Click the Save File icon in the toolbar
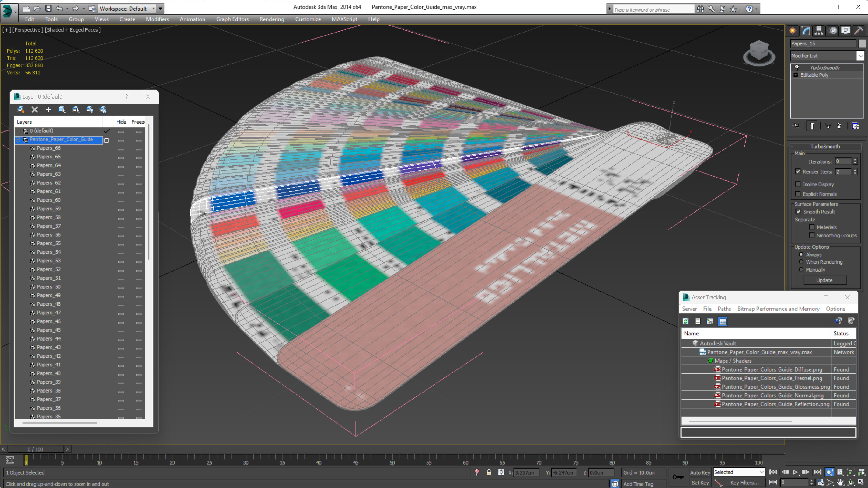 click(48, 9)
